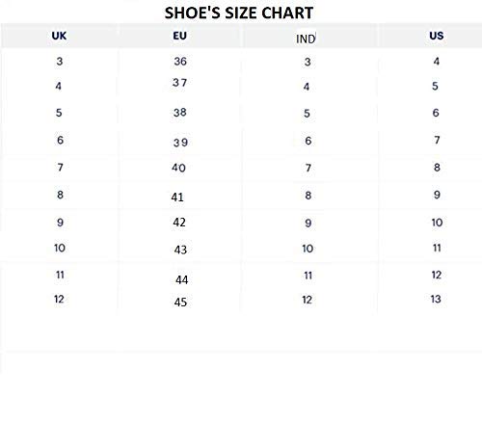
Task: Select UK size 3 cell
Action: 60,62
